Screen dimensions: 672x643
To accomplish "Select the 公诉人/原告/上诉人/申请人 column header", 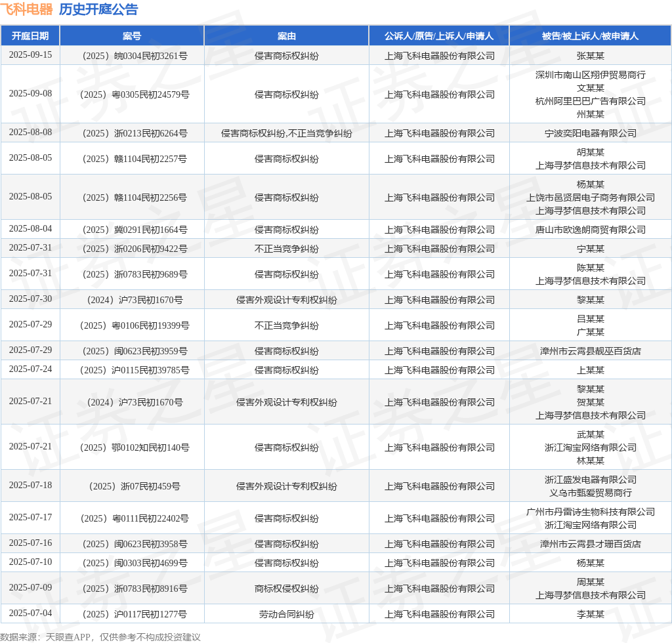I will point(439,36).
